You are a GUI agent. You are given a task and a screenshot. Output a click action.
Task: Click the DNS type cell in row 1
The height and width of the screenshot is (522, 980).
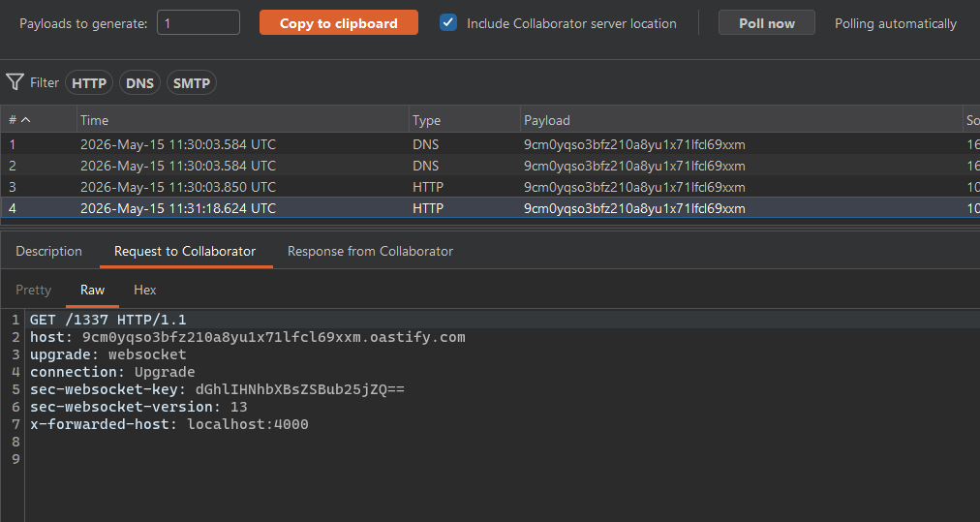[x=426, y=144]
